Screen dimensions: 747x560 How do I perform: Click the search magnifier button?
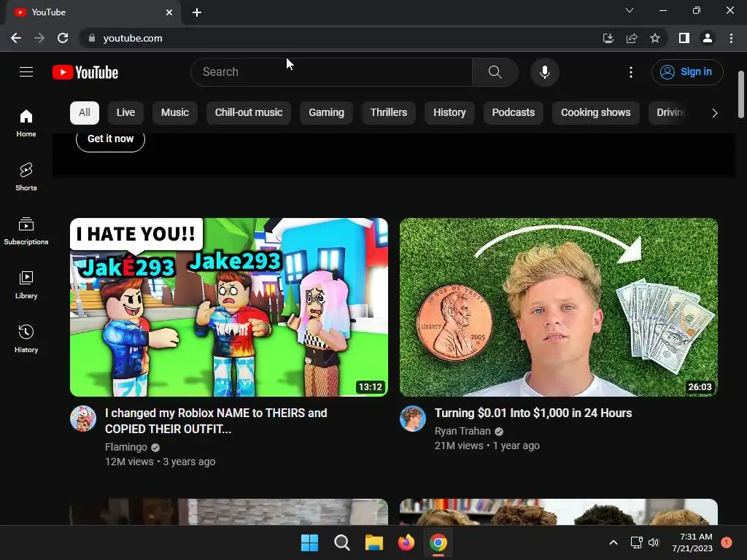(x=495, y=72)
